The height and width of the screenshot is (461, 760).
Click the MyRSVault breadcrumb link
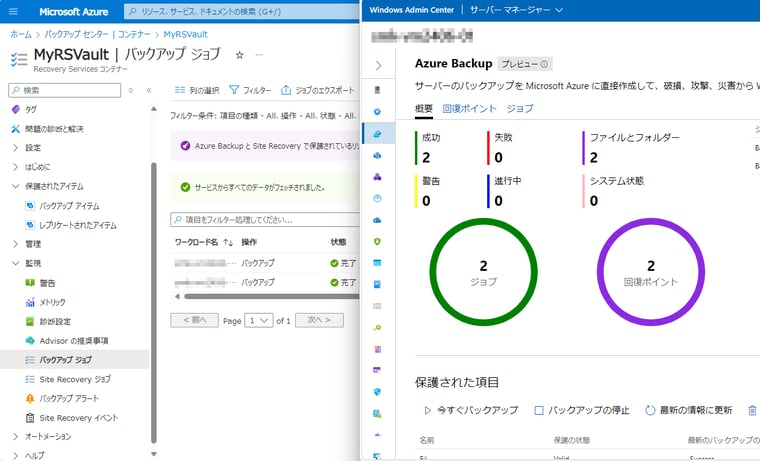coord(186,34)
